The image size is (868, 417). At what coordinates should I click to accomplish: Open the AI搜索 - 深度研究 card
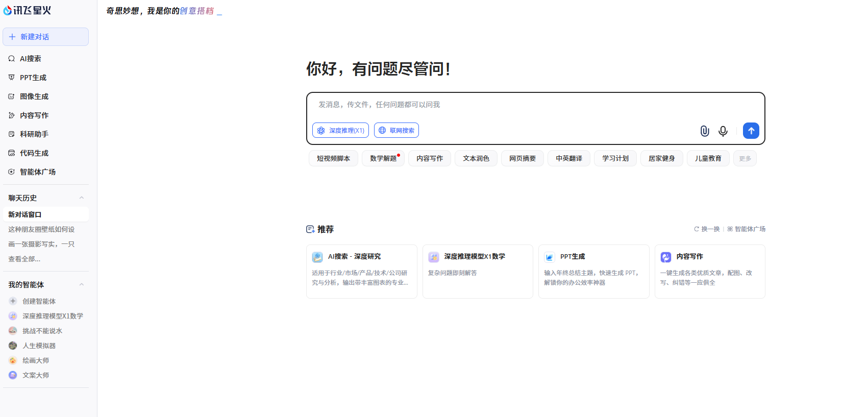(362, 272)
